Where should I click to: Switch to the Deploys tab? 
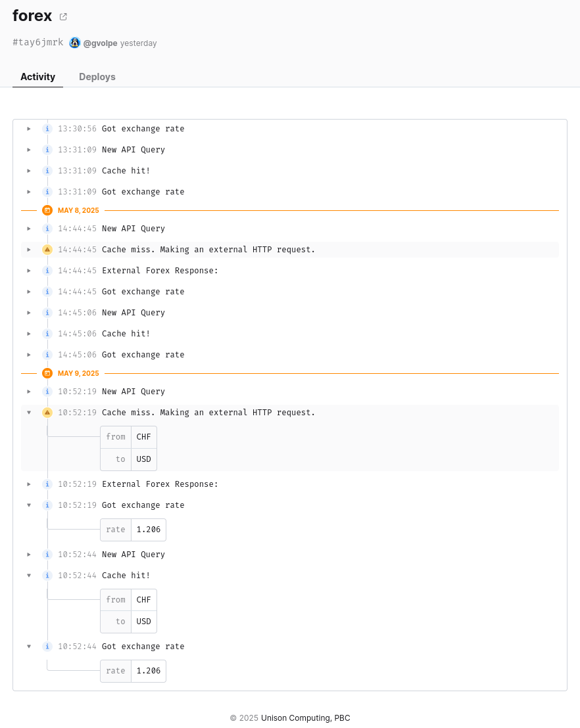[97, 77]
